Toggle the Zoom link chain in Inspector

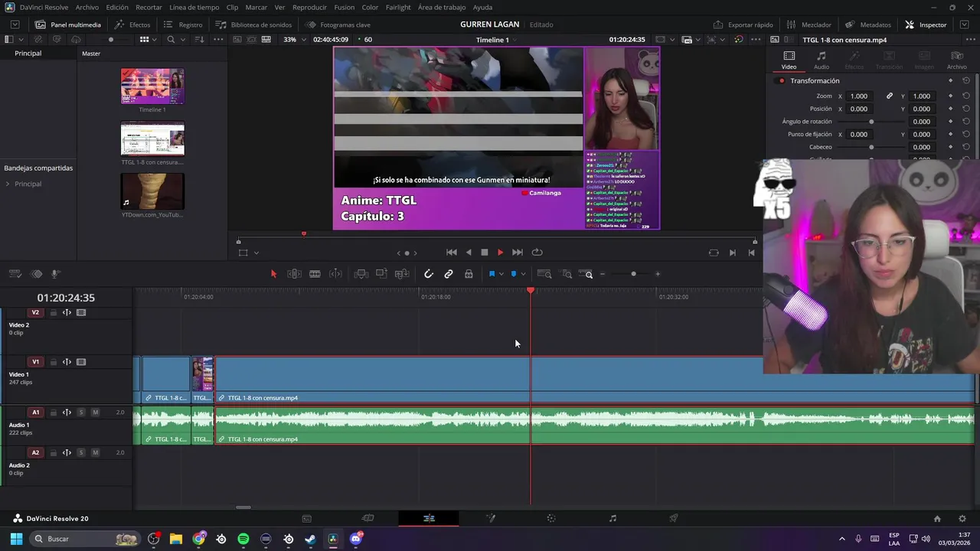click(890, 96)
